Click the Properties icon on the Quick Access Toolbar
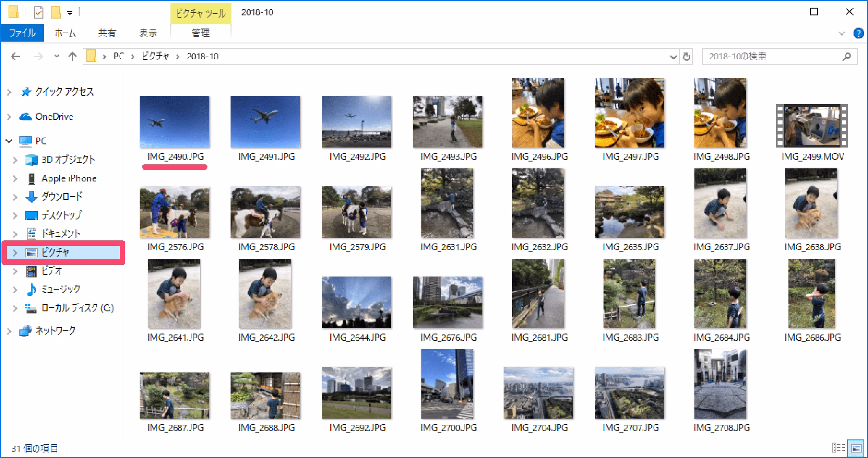868x458 pixels. [x=38, y=12]
